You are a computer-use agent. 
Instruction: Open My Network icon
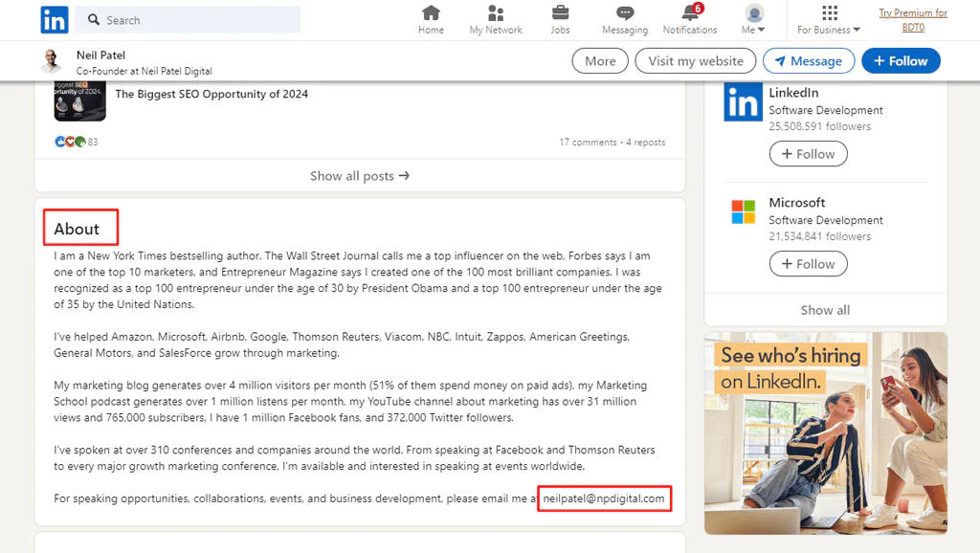(496, 13)
